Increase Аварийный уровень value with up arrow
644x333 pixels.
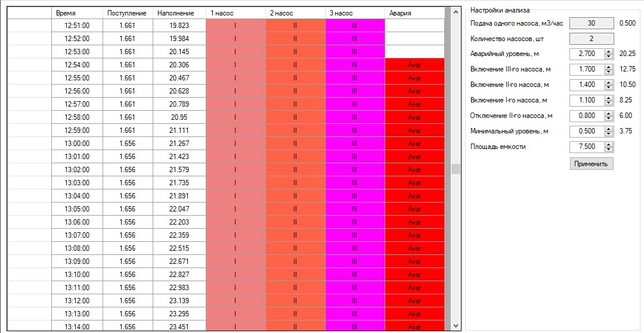(608, 52)
